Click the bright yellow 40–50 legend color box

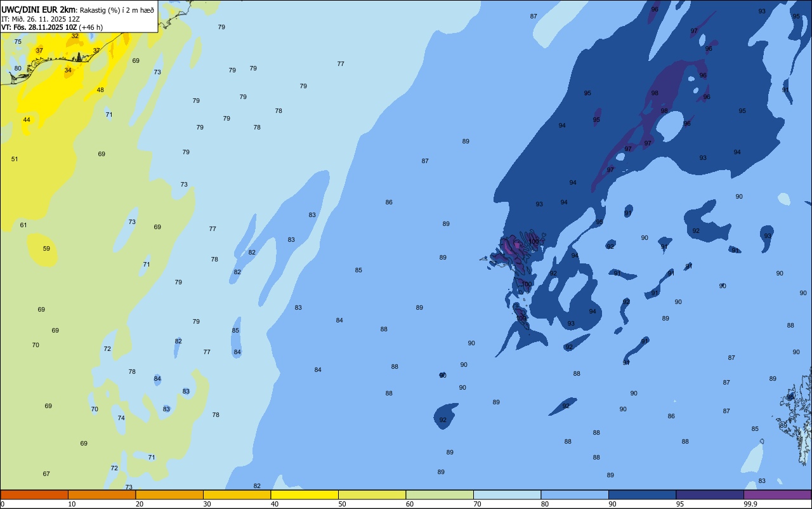pos(304,494)
